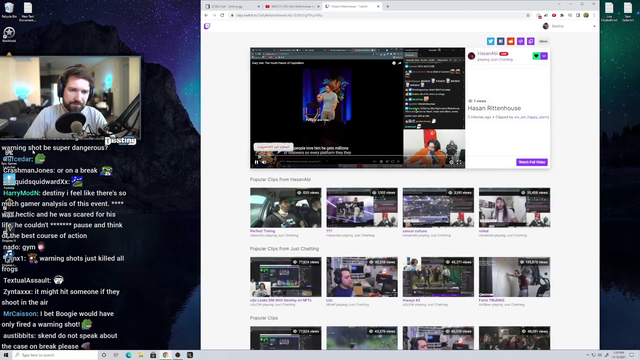Viewport: 640px width, 360px height.
Task: Open the Windows Start menu
Action: point(6,355)
